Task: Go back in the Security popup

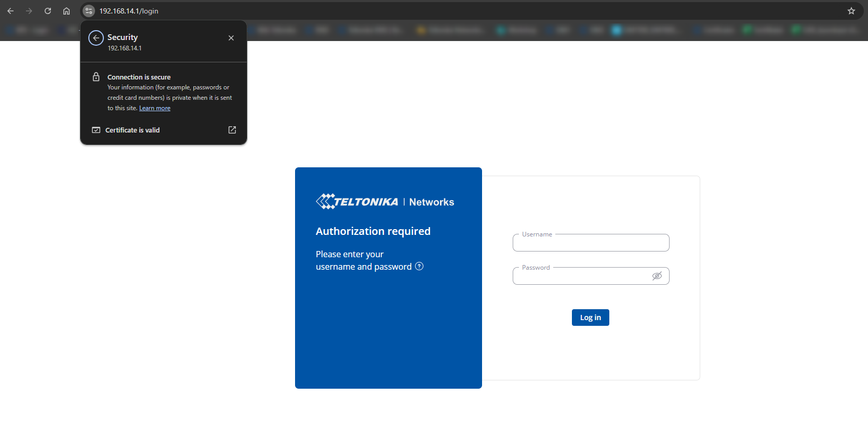Action: coord(96,38)
